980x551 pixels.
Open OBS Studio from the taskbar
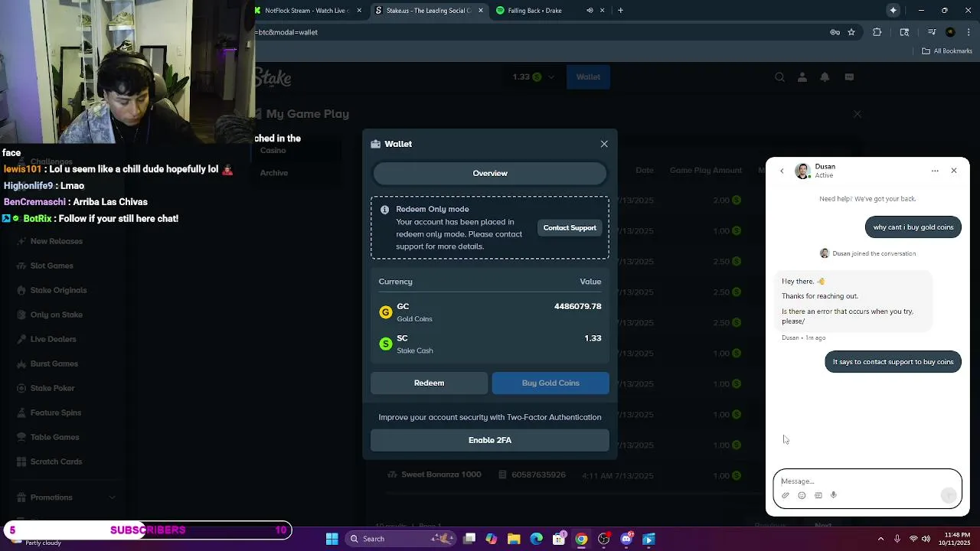[x=604, y=539]
